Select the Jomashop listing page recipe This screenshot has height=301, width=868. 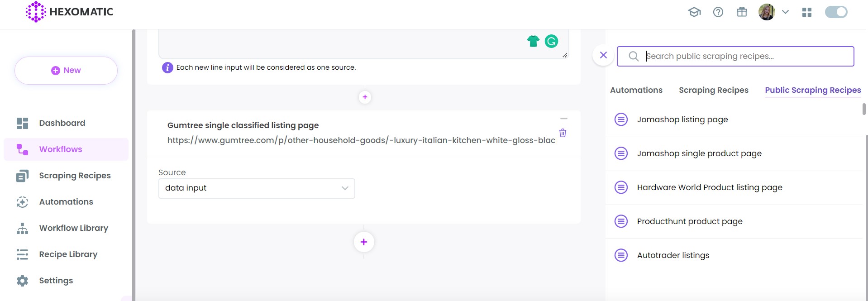click(682, 119)
